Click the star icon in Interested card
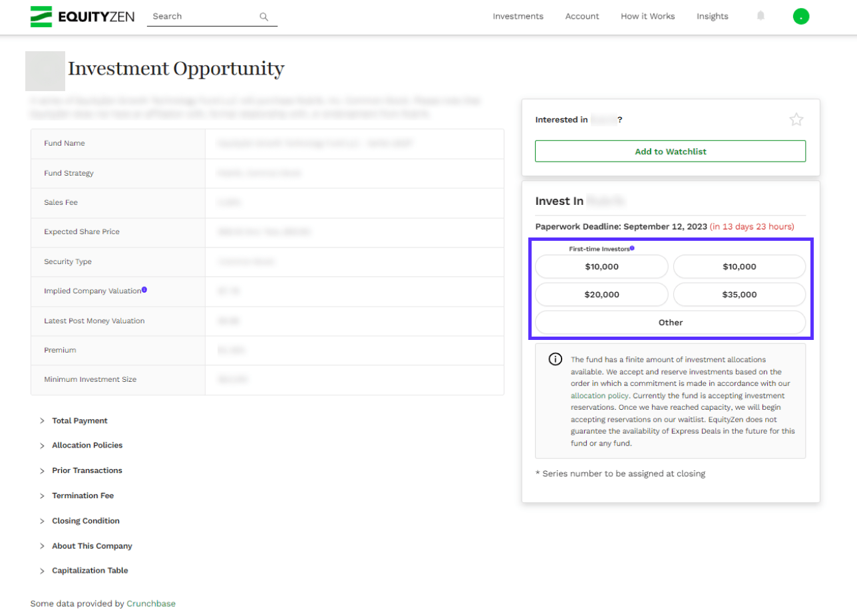 [x=796, y=120]
